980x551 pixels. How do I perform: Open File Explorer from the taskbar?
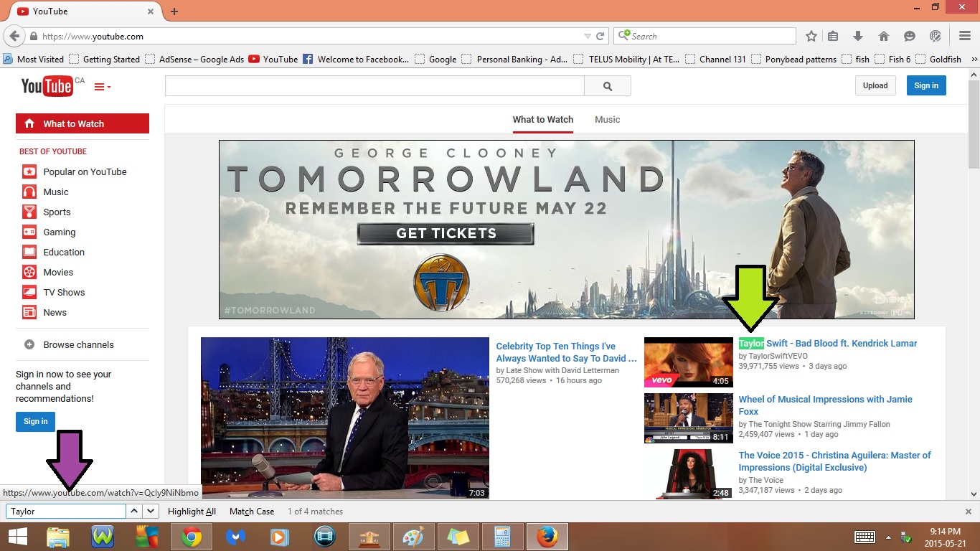click(58, 537)
